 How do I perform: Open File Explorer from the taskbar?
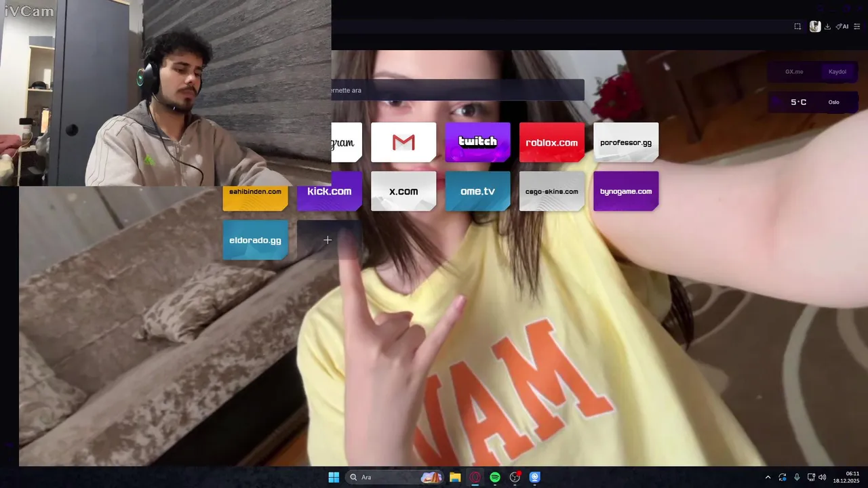(455, 477)
